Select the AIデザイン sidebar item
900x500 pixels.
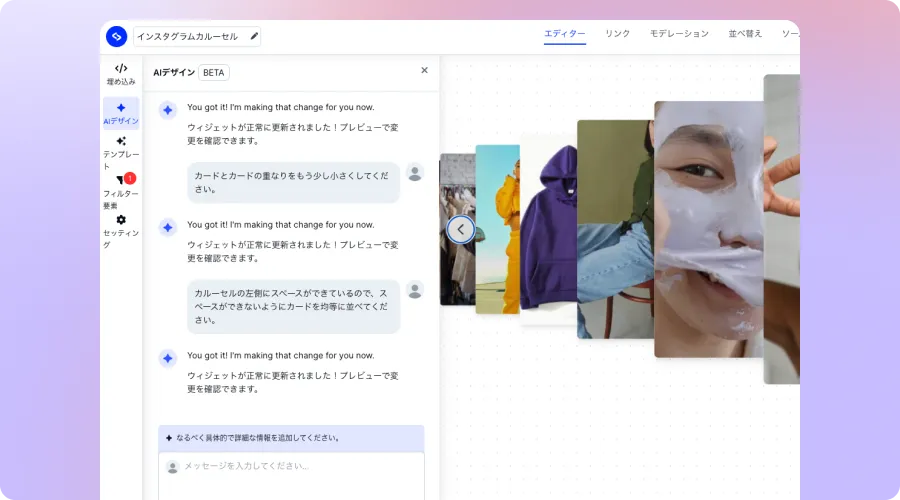[x=121, y=113]
